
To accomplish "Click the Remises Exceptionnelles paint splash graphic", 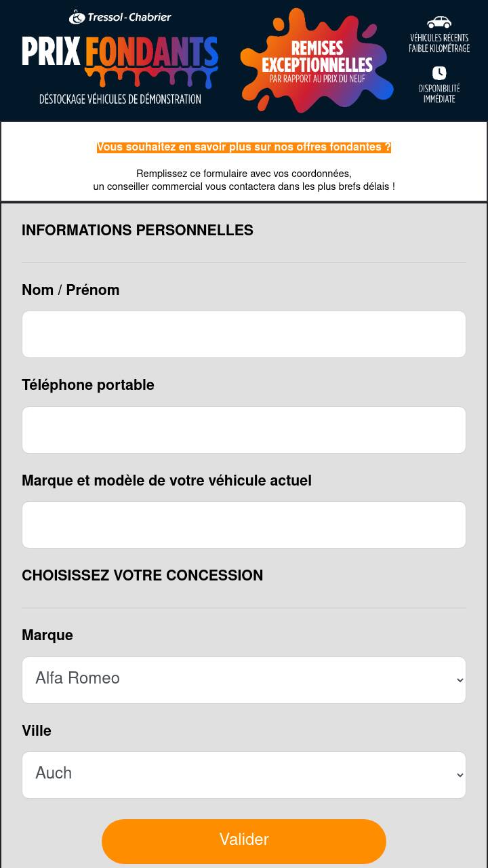I will point(317,60).
